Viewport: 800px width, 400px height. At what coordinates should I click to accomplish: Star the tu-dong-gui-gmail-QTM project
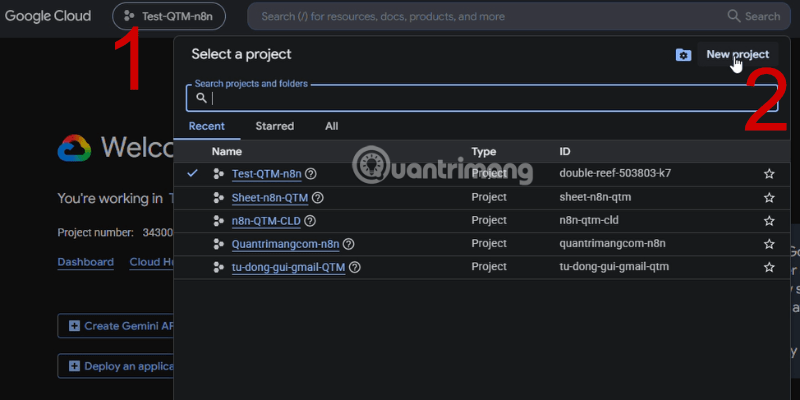(x=769, y=267)
